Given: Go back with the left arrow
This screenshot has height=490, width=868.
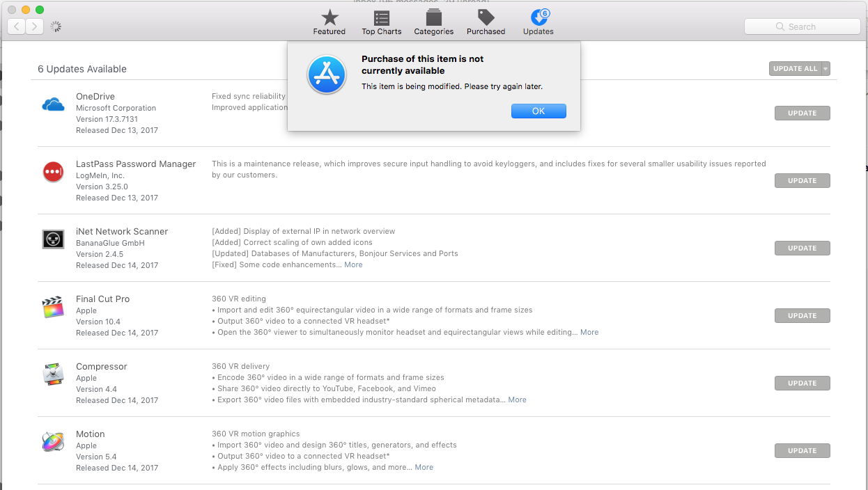Looking at the screenshot, I should click(17, 26).
